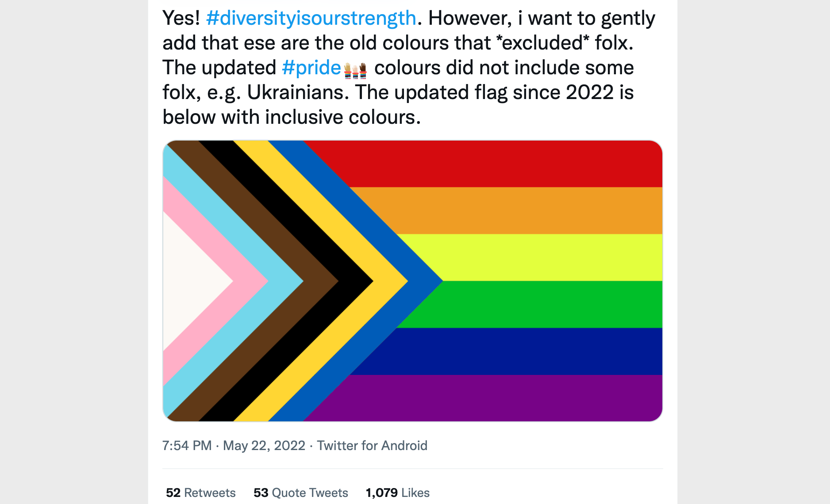Click the raised hands pride emoji
Viewport: 830px width, 504px height.
(355, 70)
